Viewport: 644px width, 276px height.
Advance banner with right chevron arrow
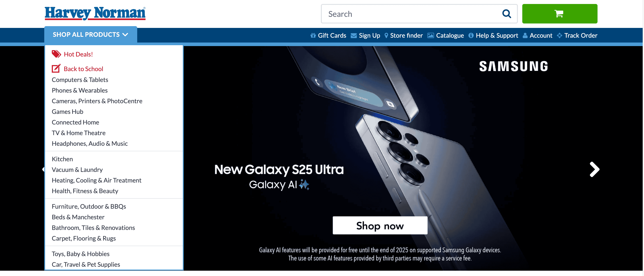click(594, 169)
